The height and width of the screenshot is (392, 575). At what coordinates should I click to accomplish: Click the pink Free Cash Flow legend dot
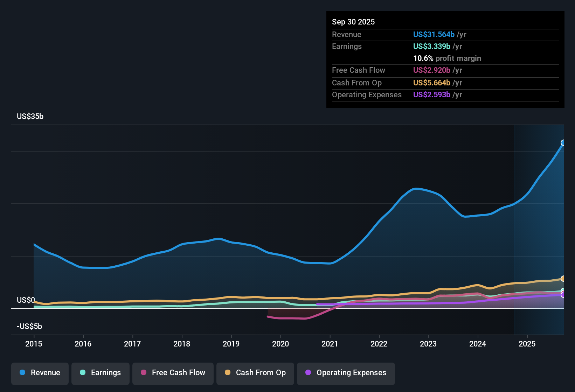(x=144, y=373)
